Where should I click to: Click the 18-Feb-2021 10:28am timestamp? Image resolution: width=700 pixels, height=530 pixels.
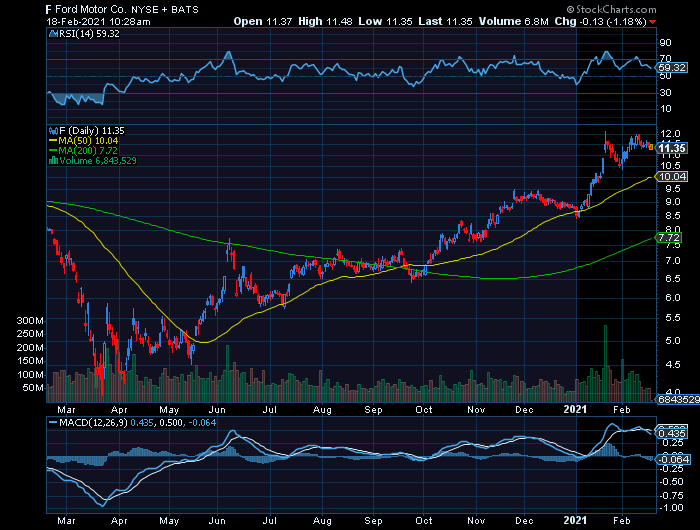tap(98, 21)
